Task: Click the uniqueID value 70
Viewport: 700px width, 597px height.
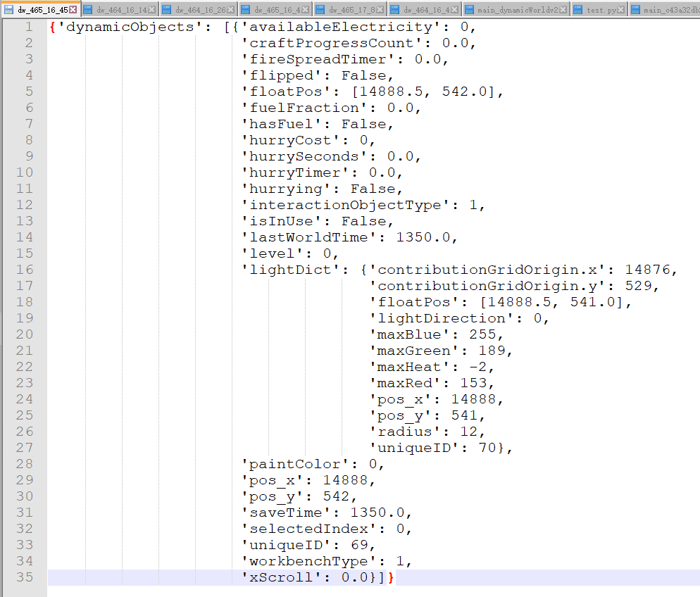Action: 487,448
